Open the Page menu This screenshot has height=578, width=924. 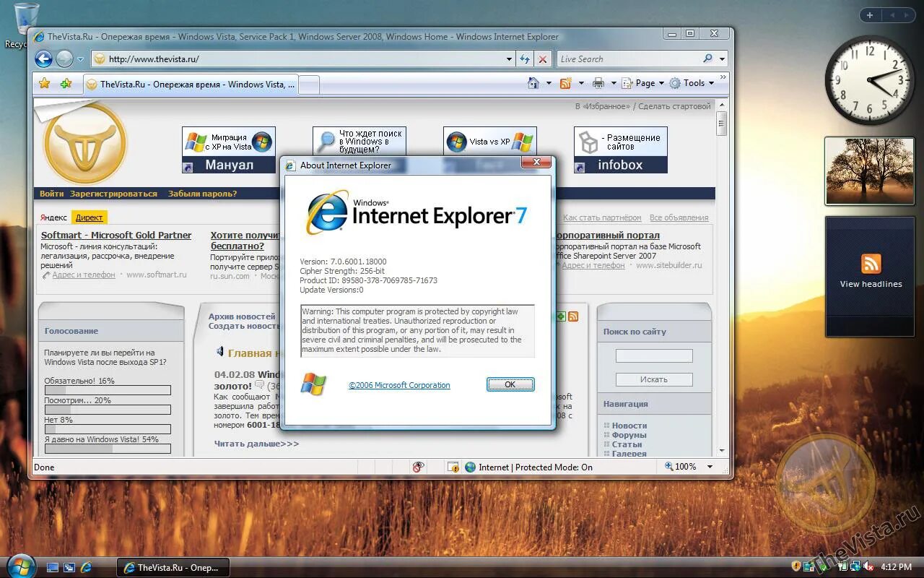point(642,83)
